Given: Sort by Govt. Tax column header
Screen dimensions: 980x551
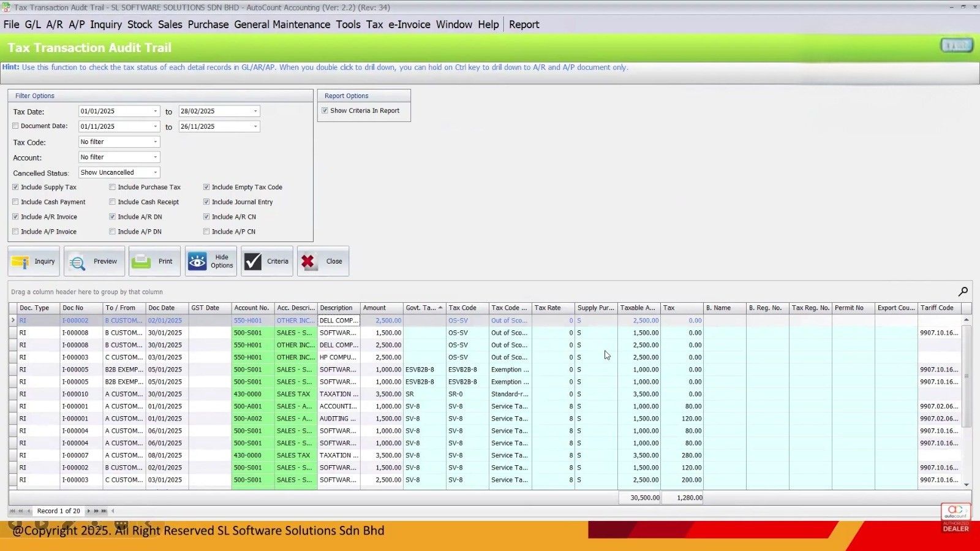Looking at the screenshot, I should (x=424, y=308).
